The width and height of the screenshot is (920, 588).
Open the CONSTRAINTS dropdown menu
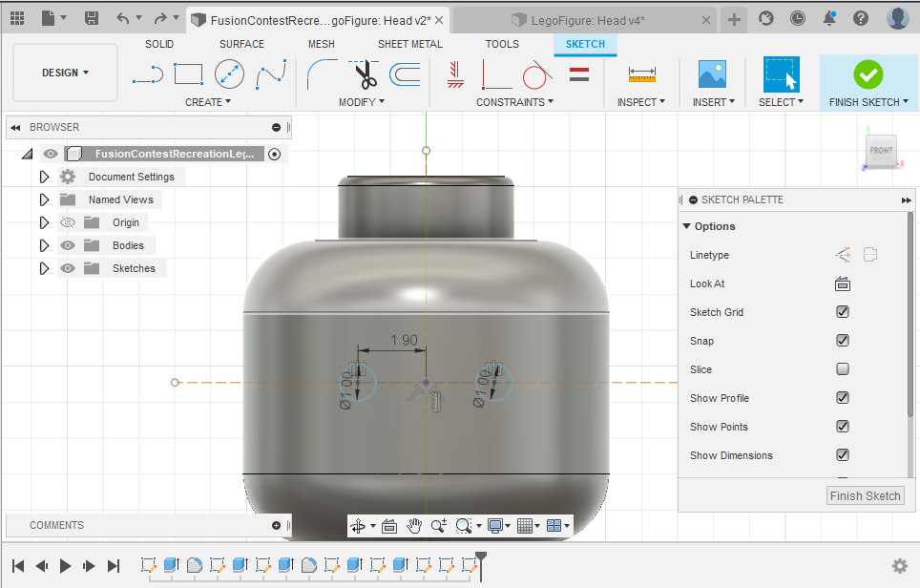[514, 102]
